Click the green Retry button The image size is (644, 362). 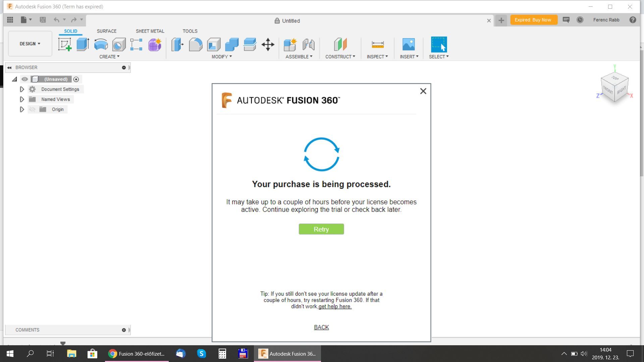(x=321, y=229)
